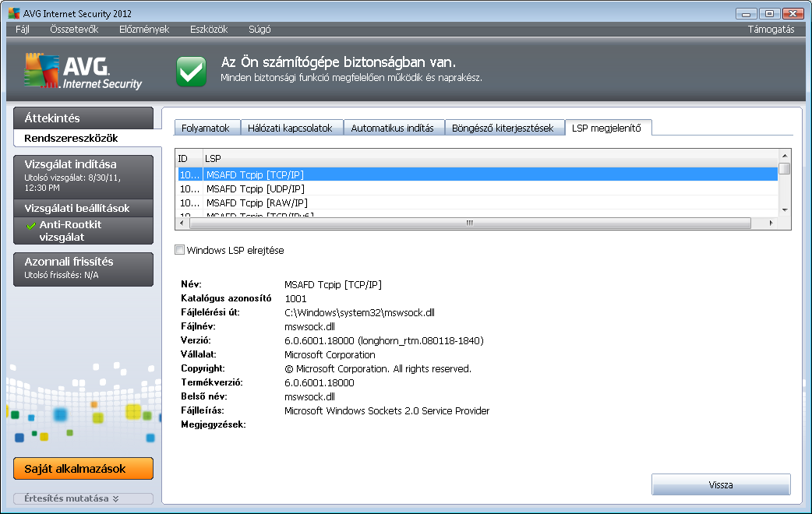812x514 pixels.
Task: Click the Anti-Rootkit green check icon
Action: coord(31,226)
